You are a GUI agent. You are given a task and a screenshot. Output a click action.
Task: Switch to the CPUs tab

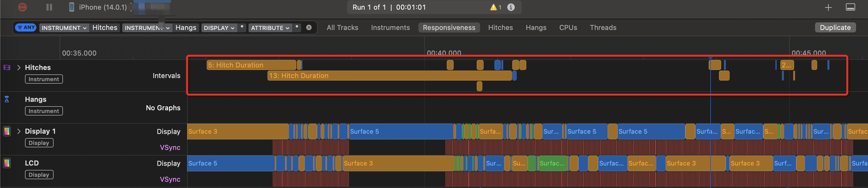point(568,28)
